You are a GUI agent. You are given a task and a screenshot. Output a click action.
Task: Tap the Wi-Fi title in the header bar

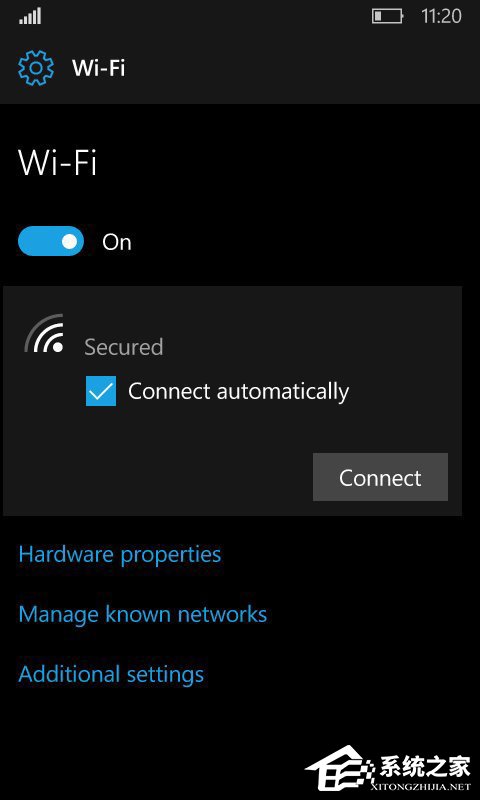click(98, 68)
